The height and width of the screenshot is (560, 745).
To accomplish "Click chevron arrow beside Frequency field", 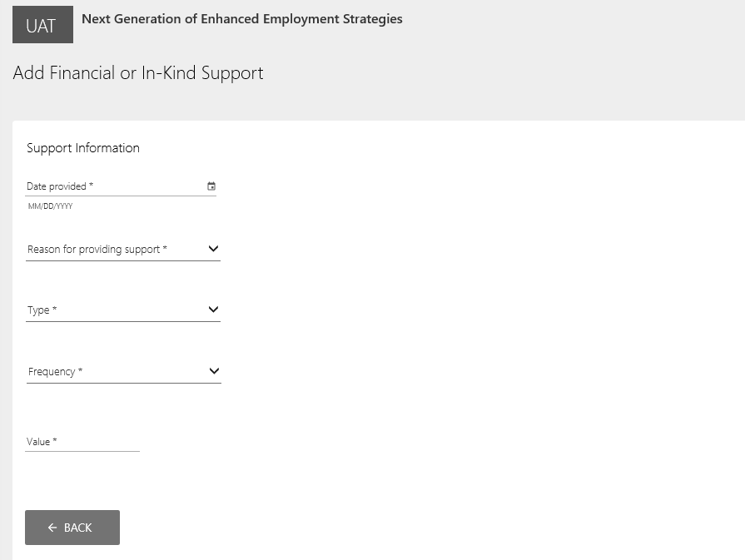I will coord(214,371).
